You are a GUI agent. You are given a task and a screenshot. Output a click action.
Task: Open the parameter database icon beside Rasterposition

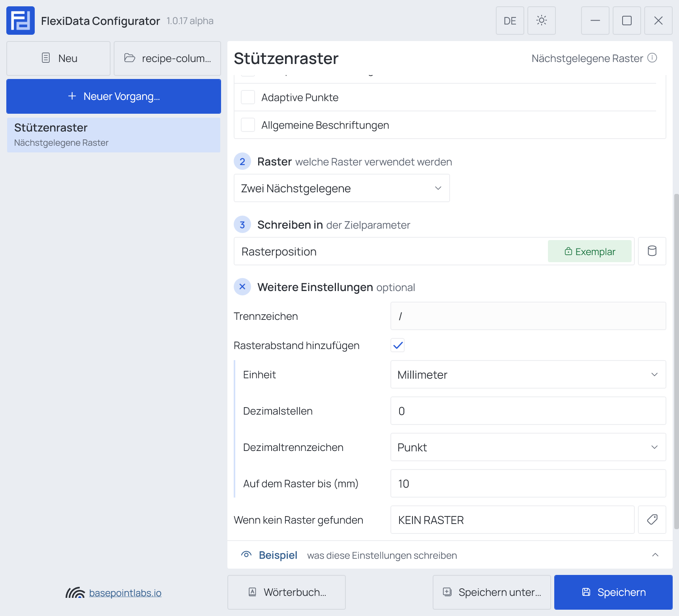click(x=652, y=251)
